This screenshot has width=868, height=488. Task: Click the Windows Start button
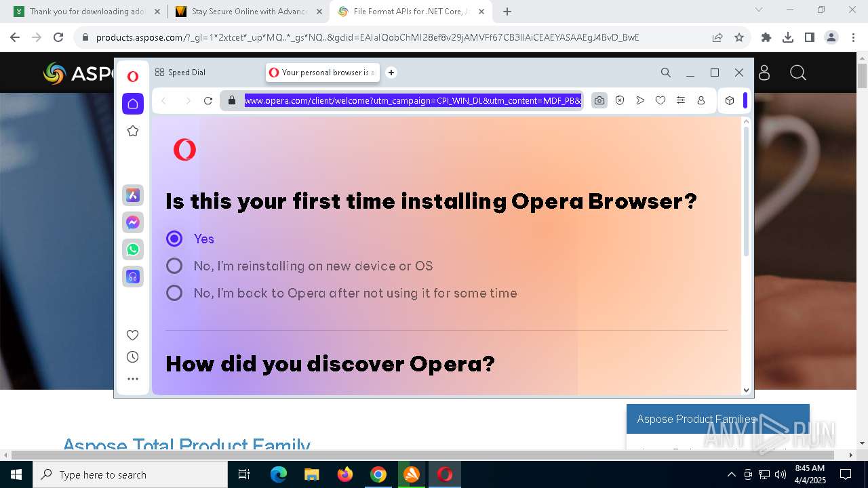coord(16,474)
